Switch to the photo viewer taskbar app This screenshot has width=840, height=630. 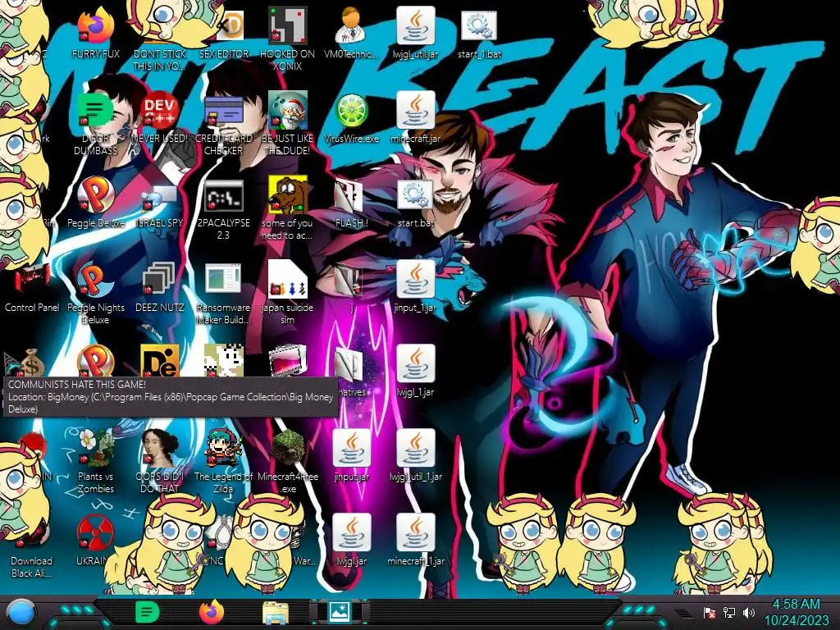[x=340, y=612]
